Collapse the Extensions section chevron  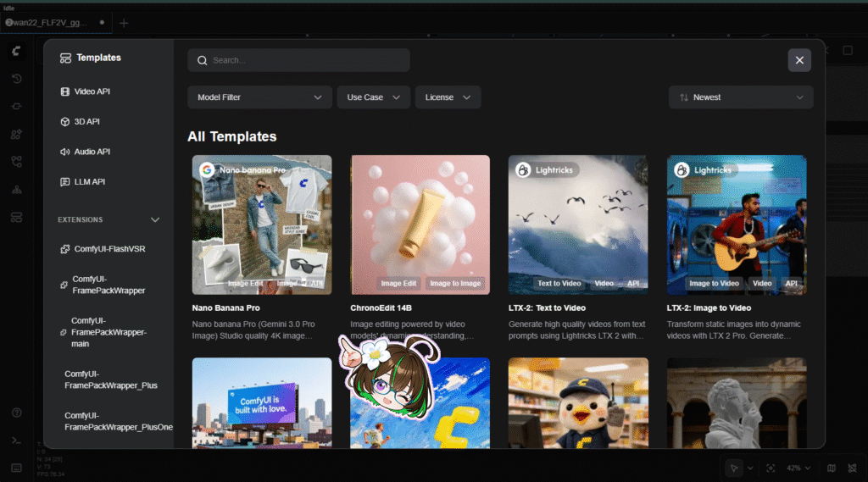pos(155,219)
